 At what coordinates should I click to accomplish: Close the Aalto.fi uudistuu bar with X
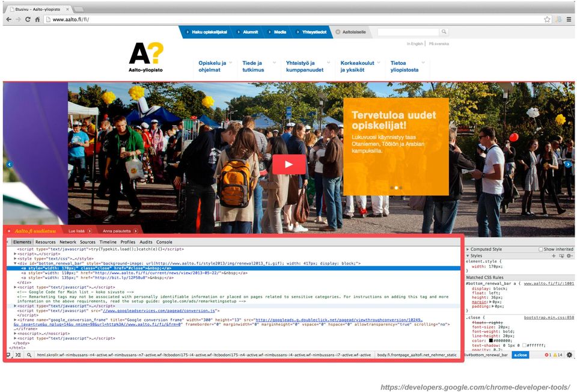pyautogui.click(x=9, y=231)
